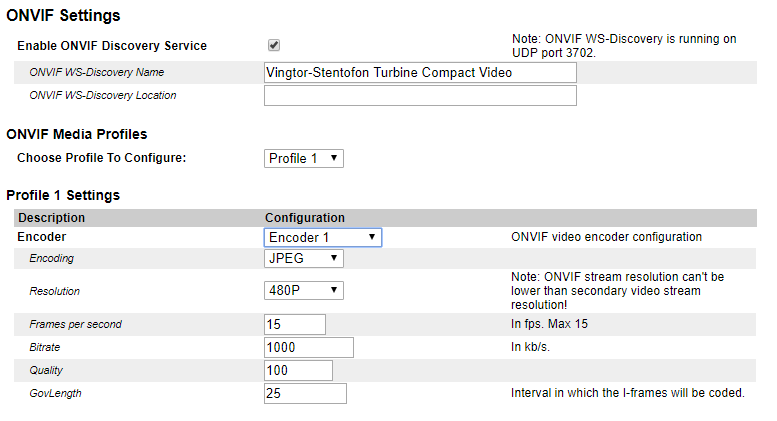Open the 480P resolution dropdown
Screen dimensions: 777x421
[x=304, y=290]
